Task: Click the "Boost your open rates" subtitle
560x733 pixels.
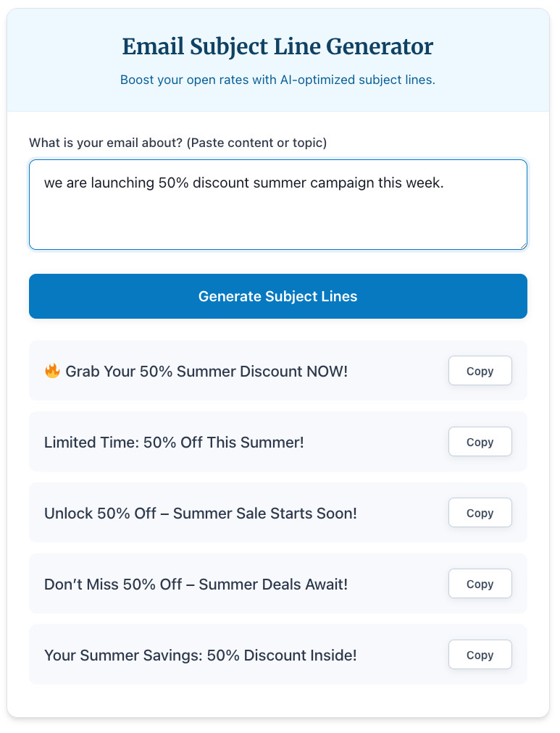Action: (x=277, y=80)
